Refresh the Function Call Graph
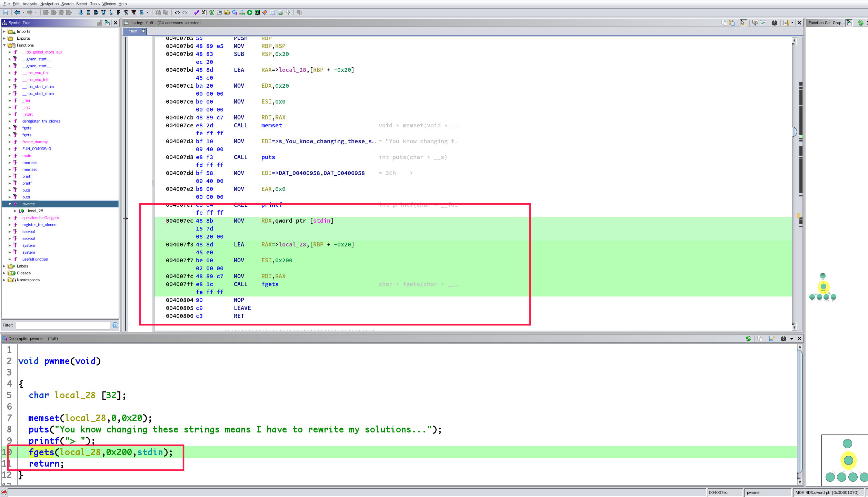 (x=861, y=23)
